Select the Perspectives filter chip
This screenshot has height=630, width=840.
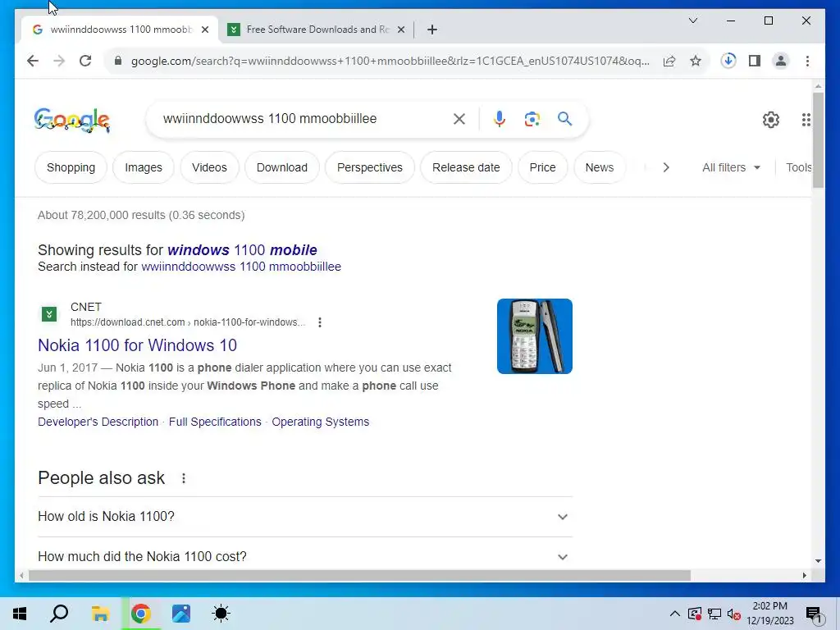370,167
